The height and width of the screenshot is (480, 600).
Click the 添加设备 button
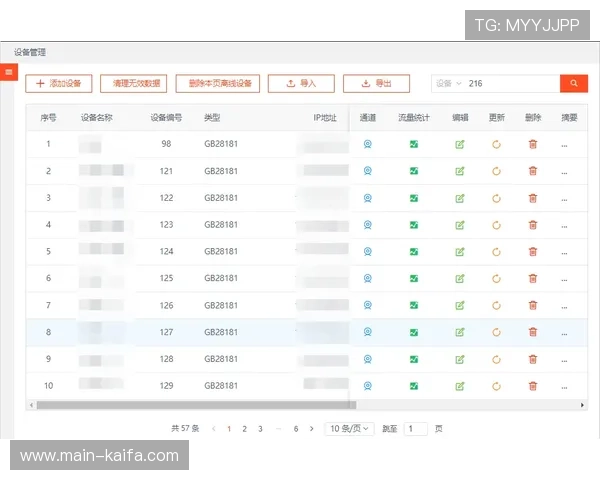(59, 84)
